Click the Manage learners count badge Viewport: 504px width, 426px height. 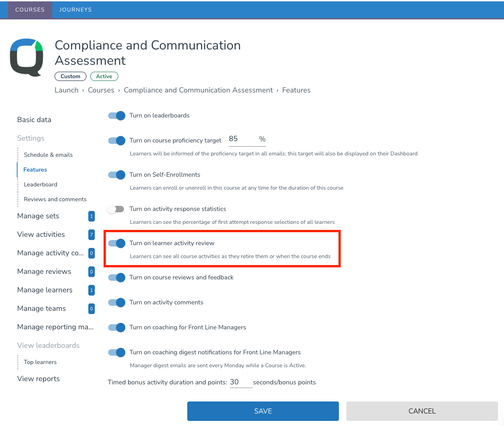(x=91, y=290)
